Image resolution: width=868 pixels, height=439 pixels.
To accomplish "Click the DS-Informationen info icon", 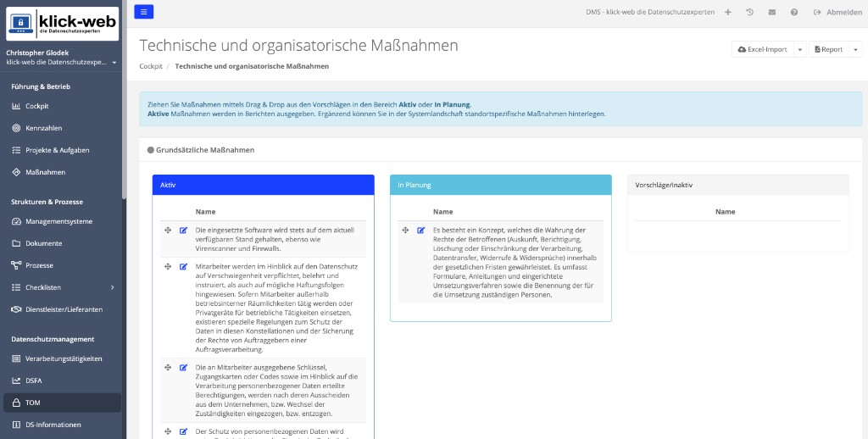I will [16, 425].
